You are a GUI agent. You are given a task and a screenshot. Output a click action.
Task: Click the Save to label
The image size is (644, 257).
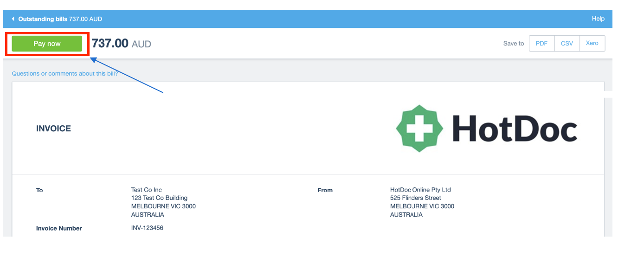514,44
